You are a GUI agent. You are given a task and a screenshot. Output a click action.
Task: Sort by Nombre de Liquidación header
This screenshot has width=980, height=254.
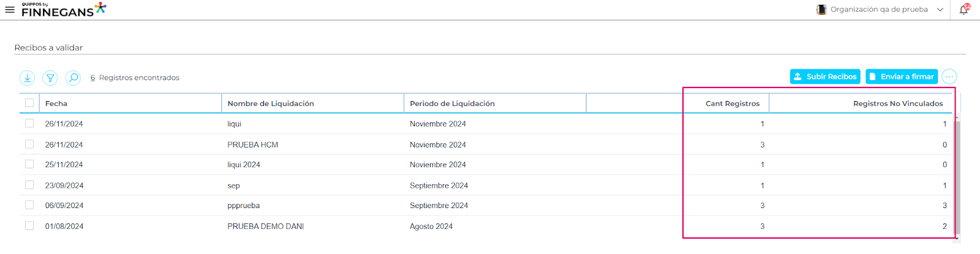coord(271,103)
